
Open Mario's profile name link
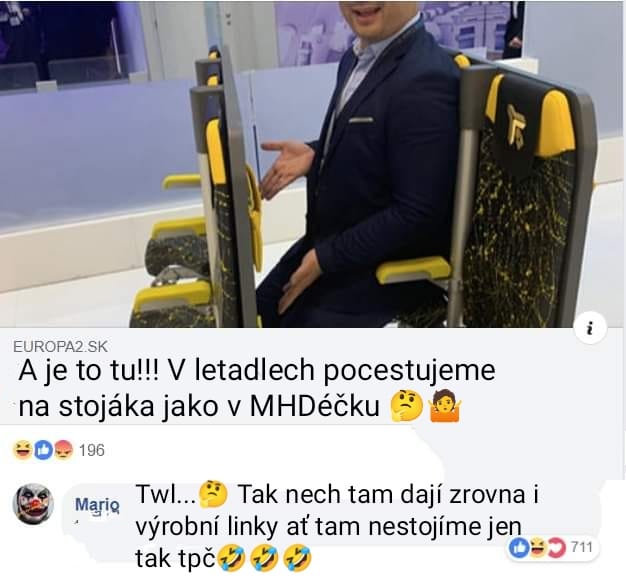(x=97, y=506)
